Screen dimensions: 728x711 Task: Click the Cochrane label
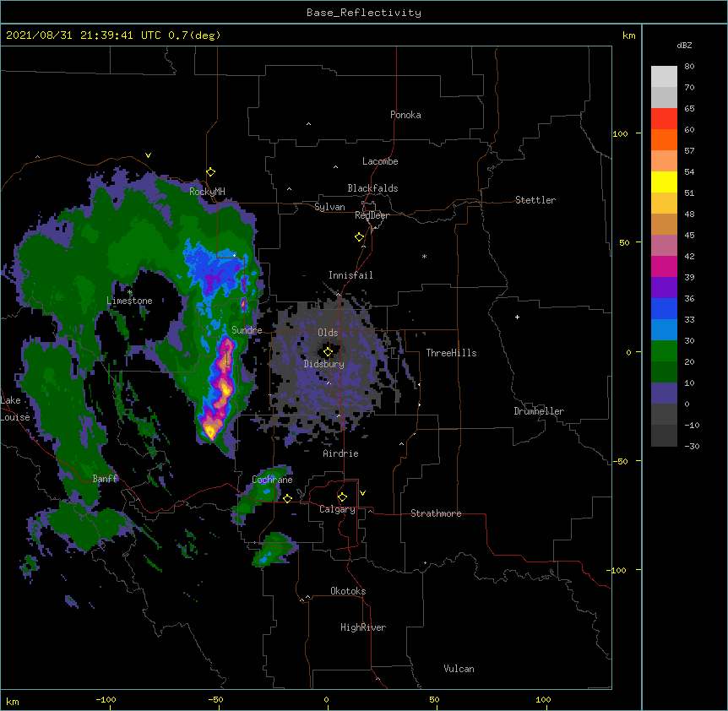click(272, 480)
